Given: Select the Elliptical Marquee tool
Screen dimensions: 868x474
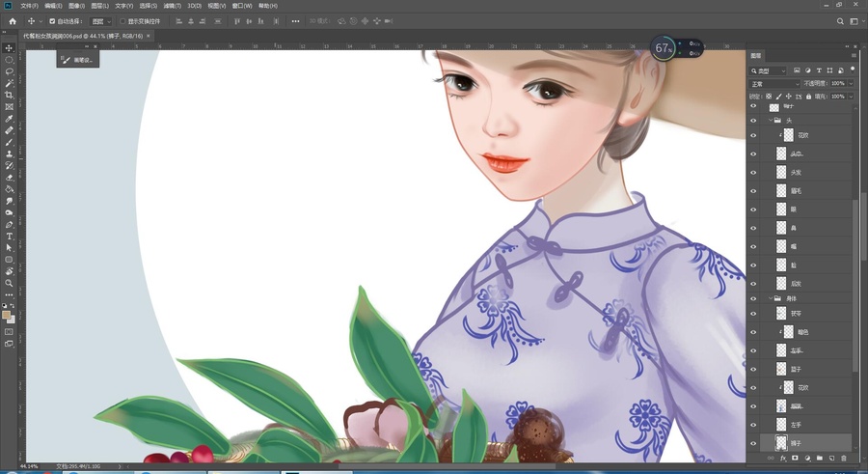Looking at the screenshot, I should pos(9,60).
